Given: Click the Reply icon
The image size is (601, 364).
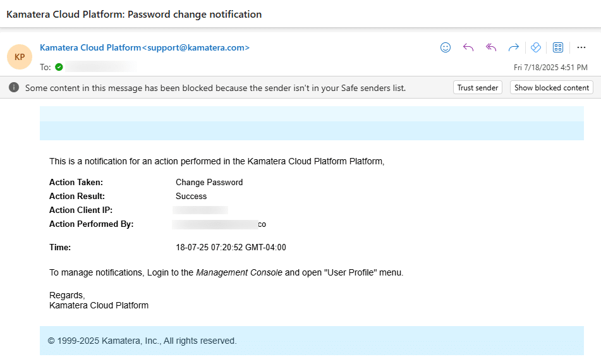Looking at the screenshot, I should (468, 47).
